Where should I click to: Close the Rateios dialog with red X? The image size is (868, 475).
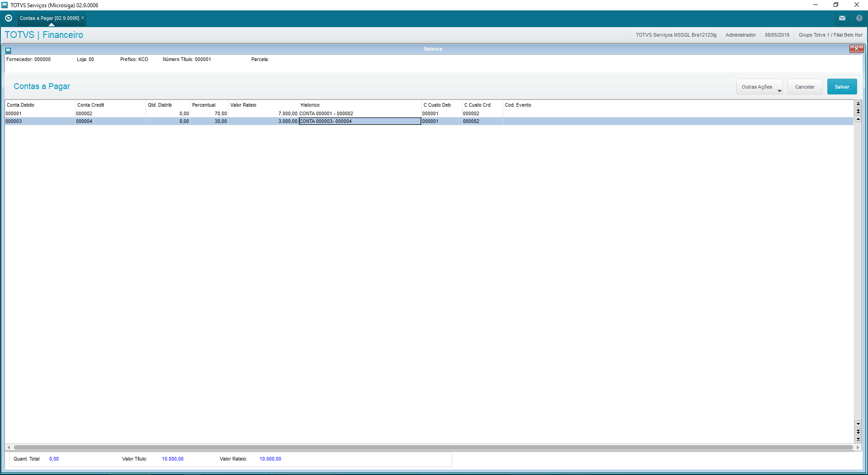pos(856,49)
